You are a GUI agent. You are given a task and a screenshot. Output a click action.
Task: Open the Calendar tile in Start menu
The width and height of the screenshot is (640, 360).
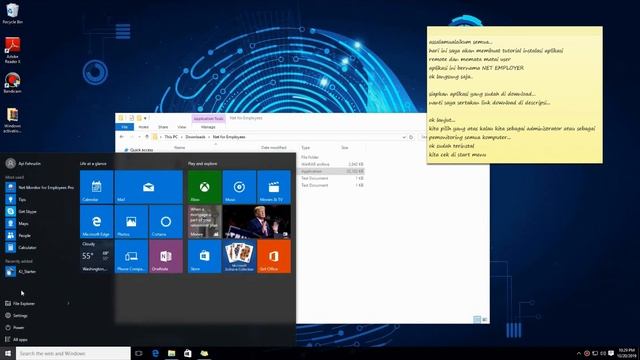click(96, 187)
